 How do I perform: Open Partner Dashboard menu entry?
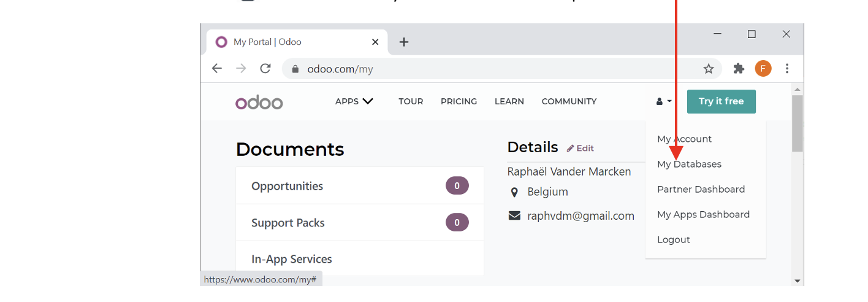point(701,189)
